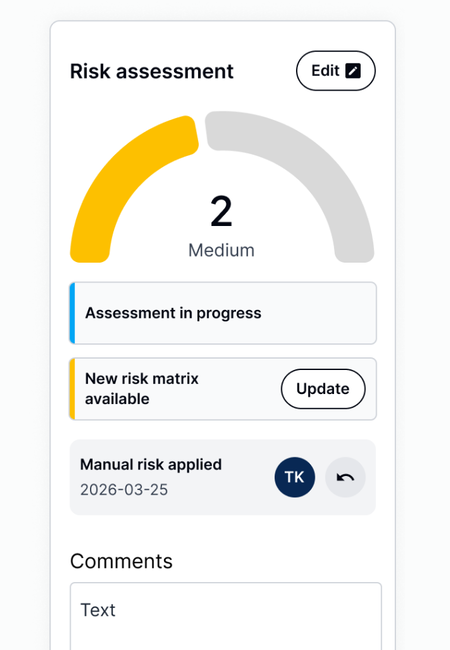This screenshot has width=450, height=650.
Task: Click the Edit button
Action: [336, 71]
